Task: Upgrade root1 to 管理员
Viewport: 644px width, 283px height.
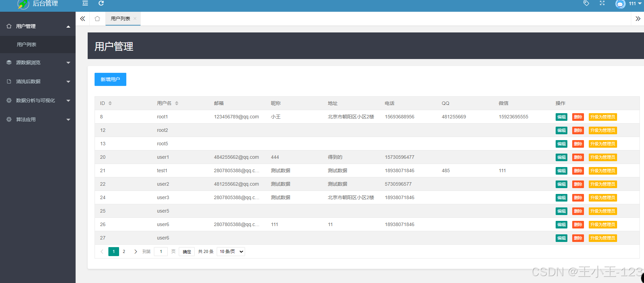Action: point(603,117)
